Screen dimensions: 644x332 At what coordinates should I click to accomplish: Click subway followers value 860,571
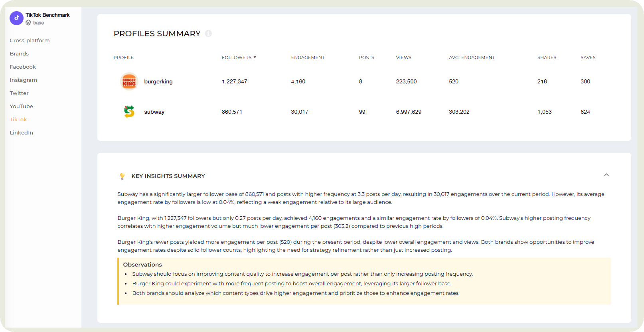coord(232,112)
